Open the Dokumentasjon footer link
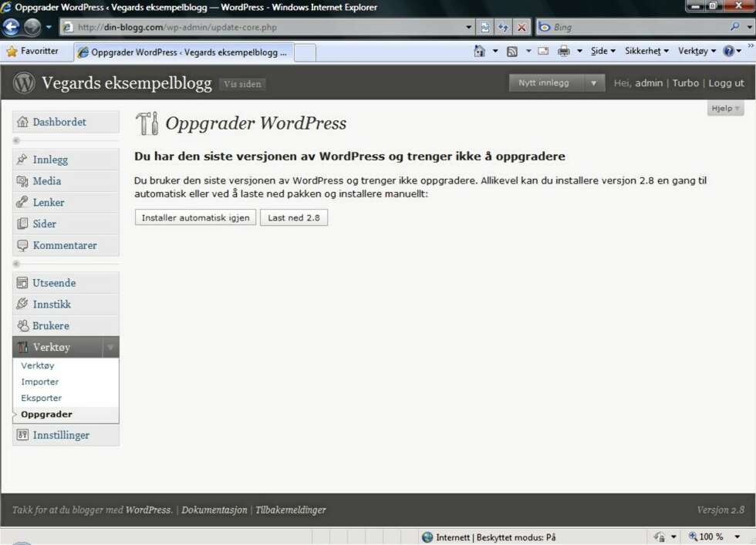 (x=214, y=510)
